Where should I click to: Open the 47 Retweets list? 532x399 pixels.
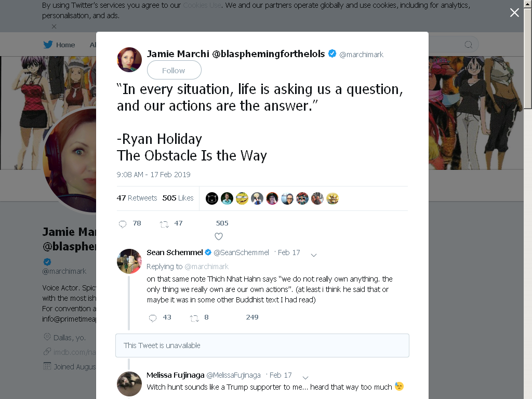click(x=137, y=198)
